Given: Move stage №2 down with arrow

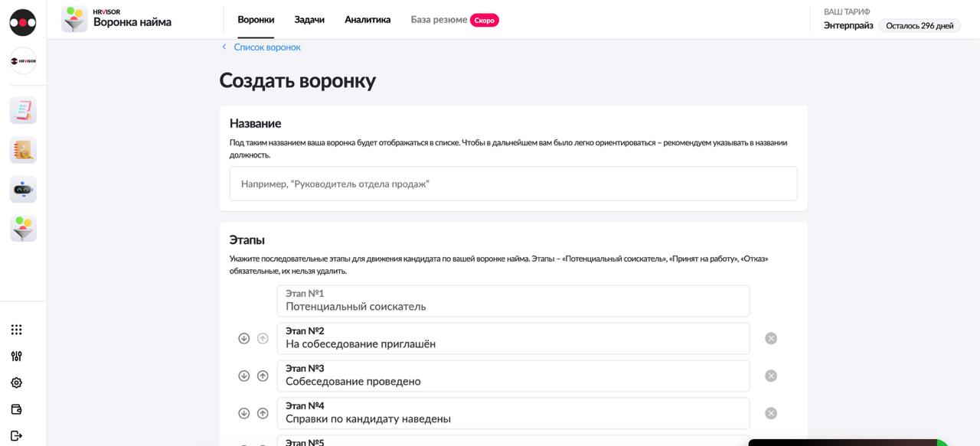Looking at the screenshot, I should point(244,338).
